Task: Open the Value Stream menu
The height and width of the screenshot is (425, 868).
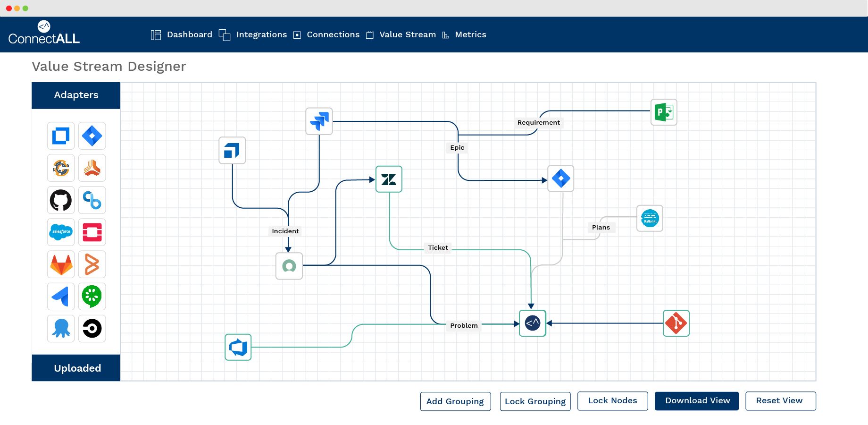Action: (x=401, y=34)
